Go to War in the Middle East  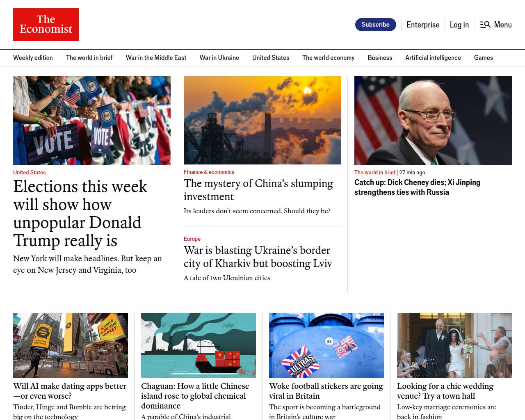pyautogui.click(x=156, y=58)
